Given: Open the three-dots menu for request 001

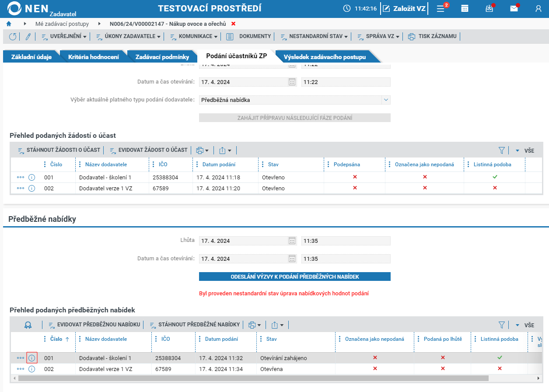Looking at the screenshot, I should (20, 178).
